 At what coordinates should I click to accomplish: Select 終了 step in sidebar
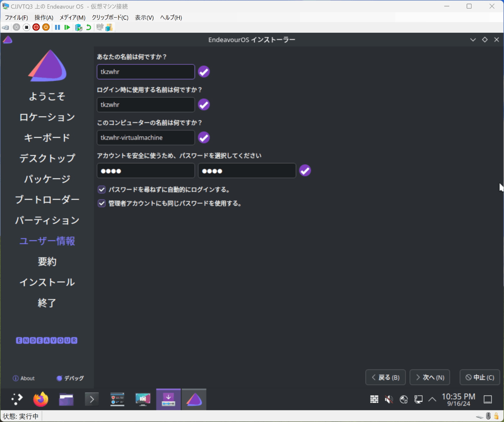[x=47, y=303]
